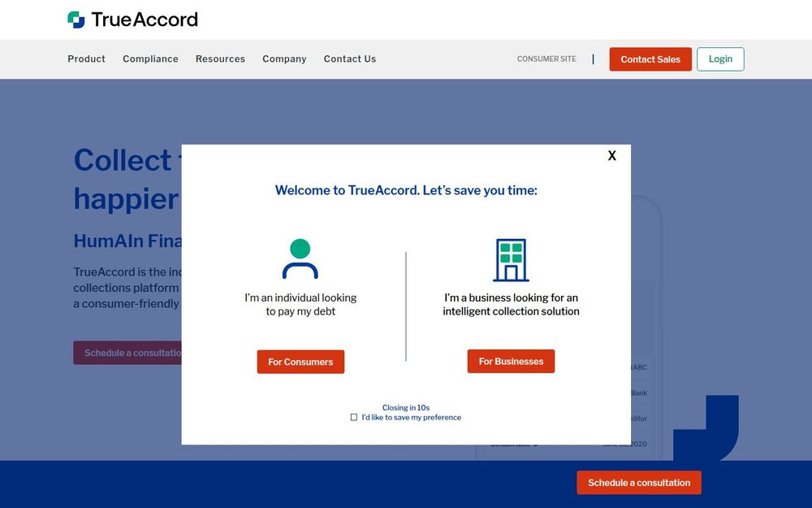Click the TrueAccord logo icon
812x508 pixels.
click(x=76, y=20)
